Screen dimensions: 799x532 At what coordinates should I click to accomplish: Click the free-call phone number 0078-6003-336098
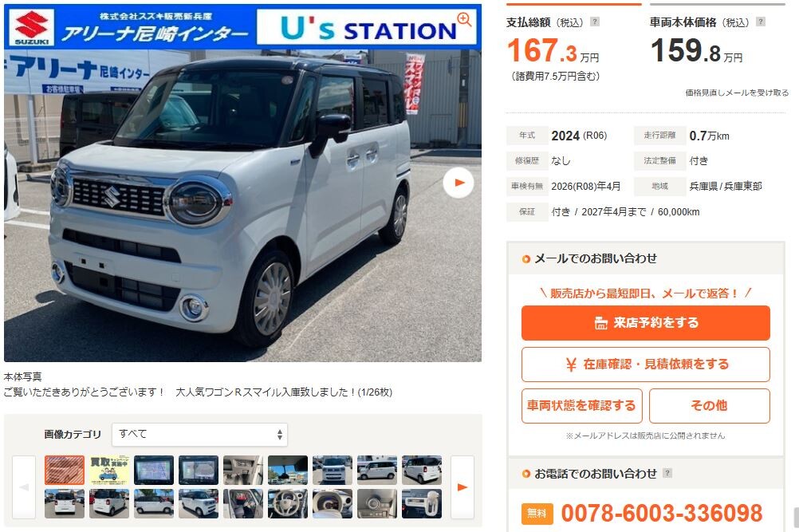pos(661,513)
